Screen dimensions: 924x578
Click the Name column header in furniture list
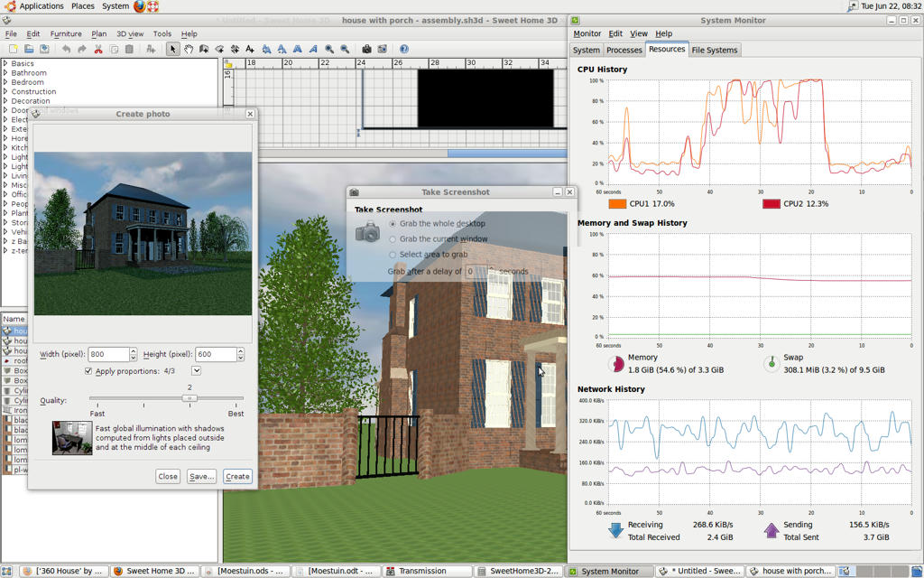[14, 319]
